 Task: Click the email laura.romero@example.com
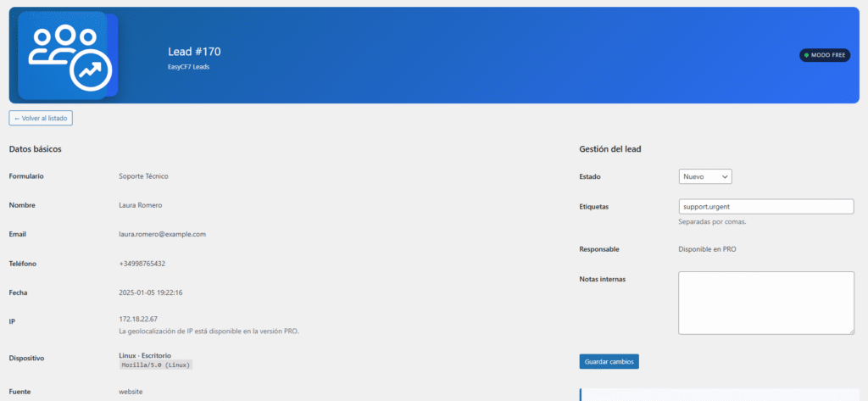[x=163, y=234]
